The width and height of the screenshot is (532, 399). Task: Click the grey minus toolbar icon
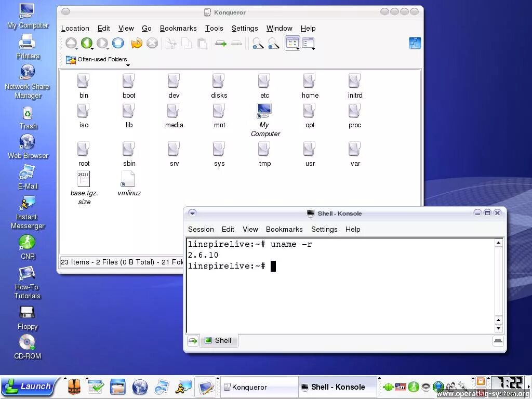(x=236, y=43)
